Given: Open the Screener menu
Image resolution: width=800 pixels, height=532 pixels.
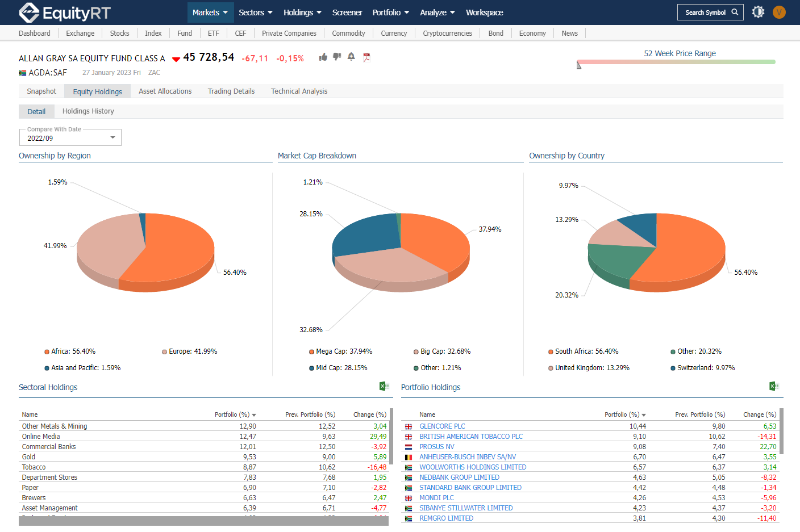Looking at the screenshot, I should tap(347, 12).
